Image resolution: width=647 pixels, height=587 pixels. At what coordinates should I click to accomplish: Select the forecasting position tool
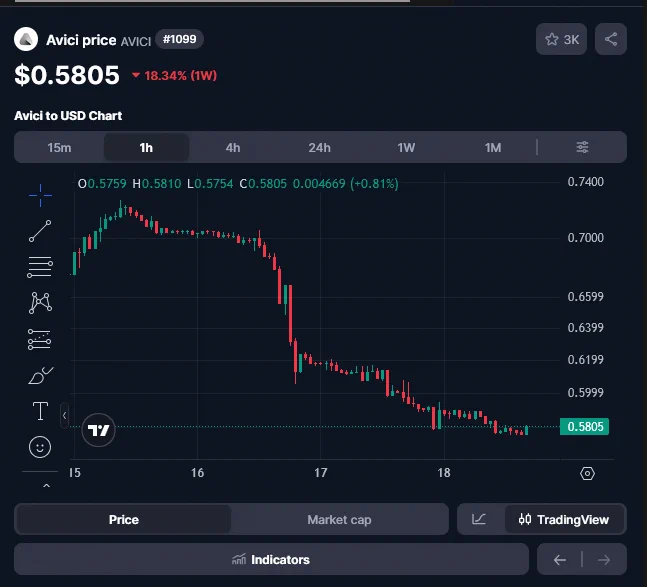point(40,339)
